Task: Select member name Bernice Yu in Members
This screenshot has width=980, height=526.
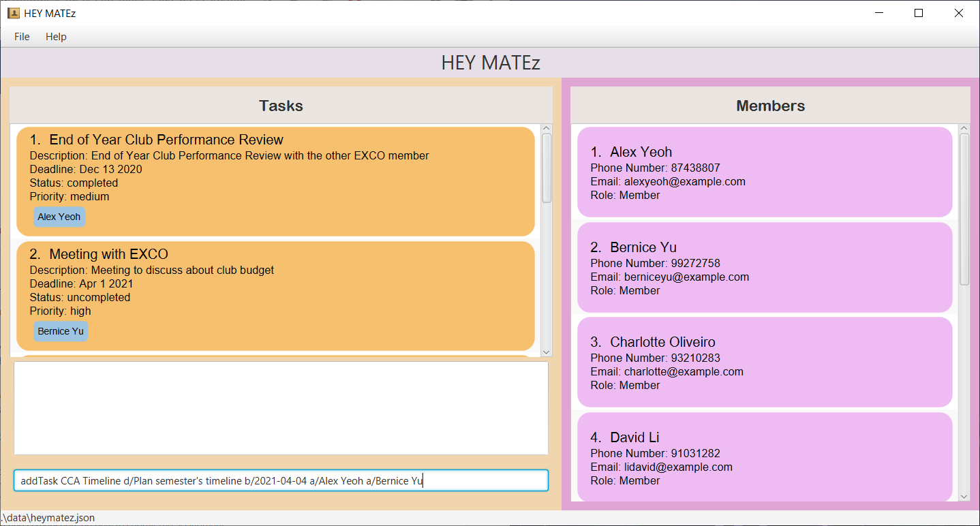Action: (x=643, y=247)
